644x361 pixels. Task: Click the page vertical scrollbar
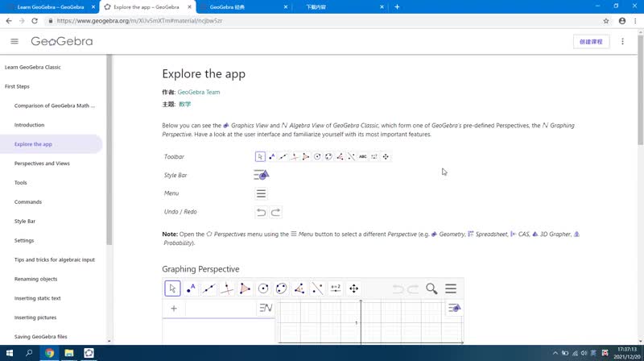click(x=640, y=90)
